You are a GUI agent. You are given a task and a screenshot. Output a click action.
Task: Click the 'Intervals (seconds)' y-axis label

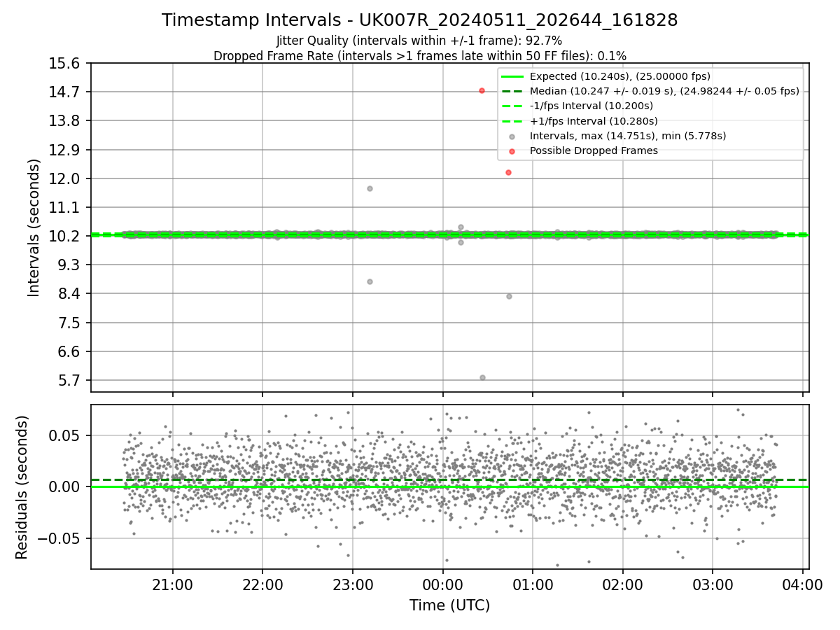coord(34,227)
